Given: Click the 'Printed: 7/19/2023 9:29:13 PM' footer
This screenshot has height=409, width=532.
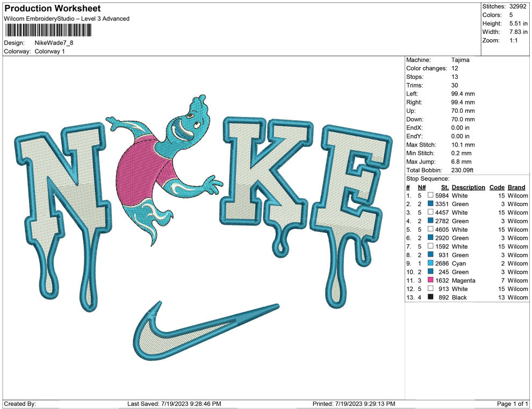Looking at the screenshot, I should coord(354,404).
